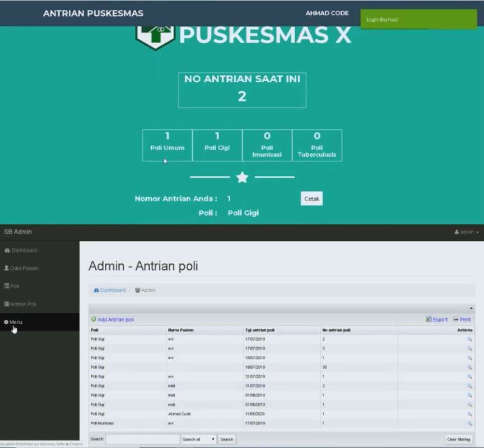
Task: Click the Print icon above the table
Action: pyautogui.click(x=456, y=319)
